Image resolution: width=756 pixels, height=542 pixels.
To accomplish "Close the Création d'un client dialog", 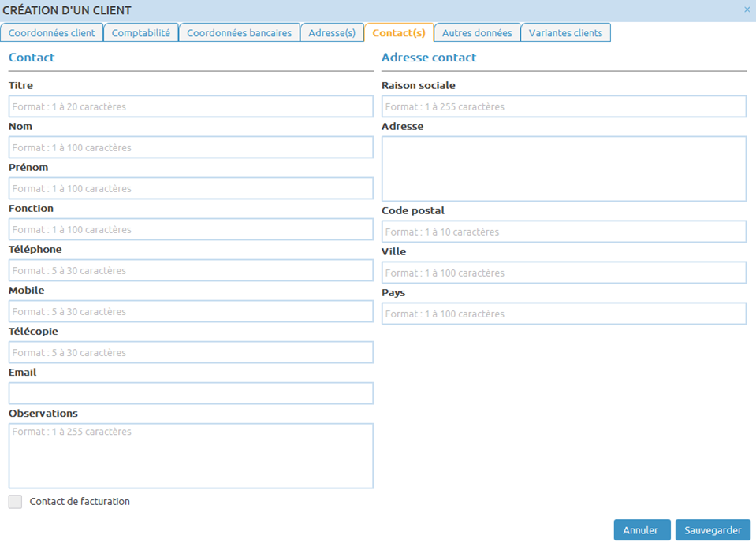I will pos(747,9).
